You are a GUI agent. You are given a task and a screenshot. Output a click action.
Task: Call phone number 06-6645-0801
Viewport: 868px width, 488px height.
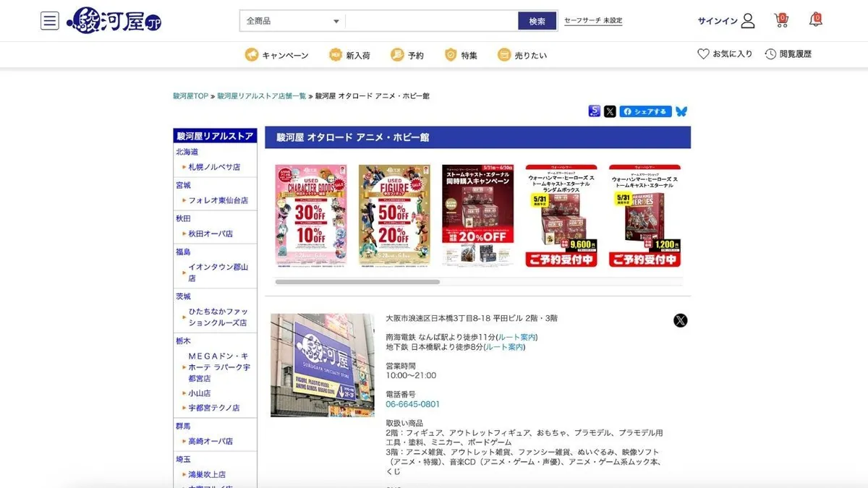click(412, 404)
